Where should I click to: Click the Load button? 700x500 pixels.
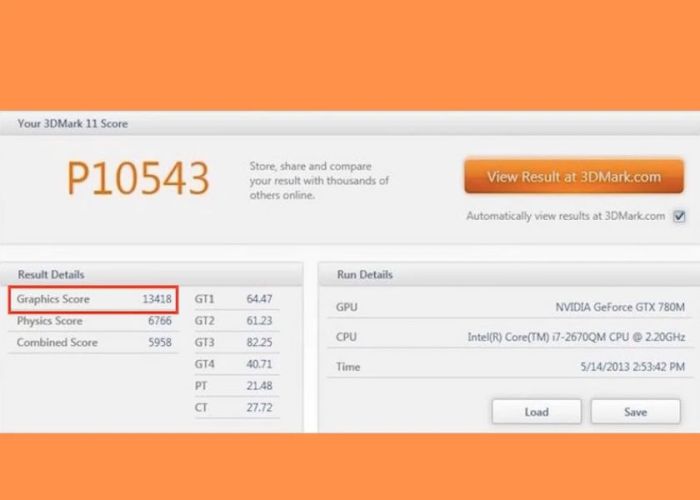tap(536, 412)
